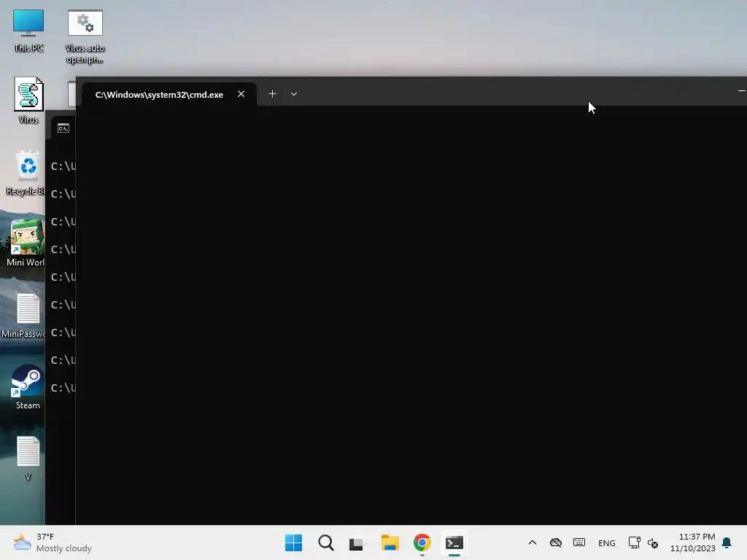This screenshot has height=560, width=747.
Task: Show hidden system tray icons
Action: tap(533, 542)
